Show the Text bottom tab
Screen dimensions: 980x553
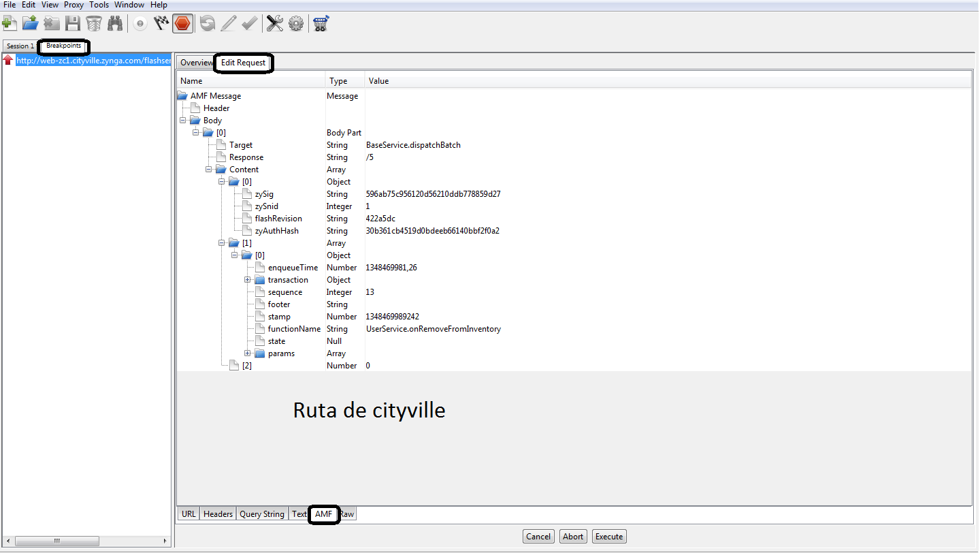click(x=299, y=514)
